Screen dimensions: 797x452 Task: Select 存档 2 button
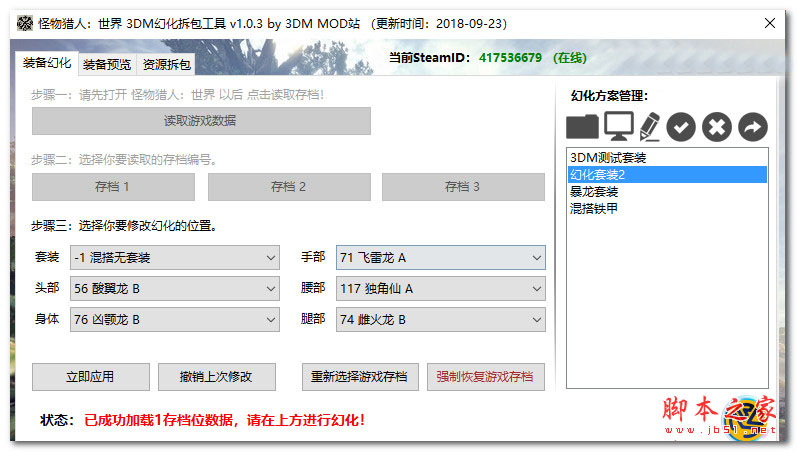[x=289, y=187]
